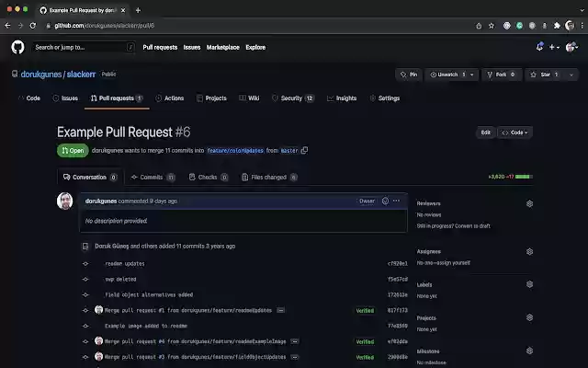Switch to the Code repository tab
588x368 pixels.
(x=29, y=98)
